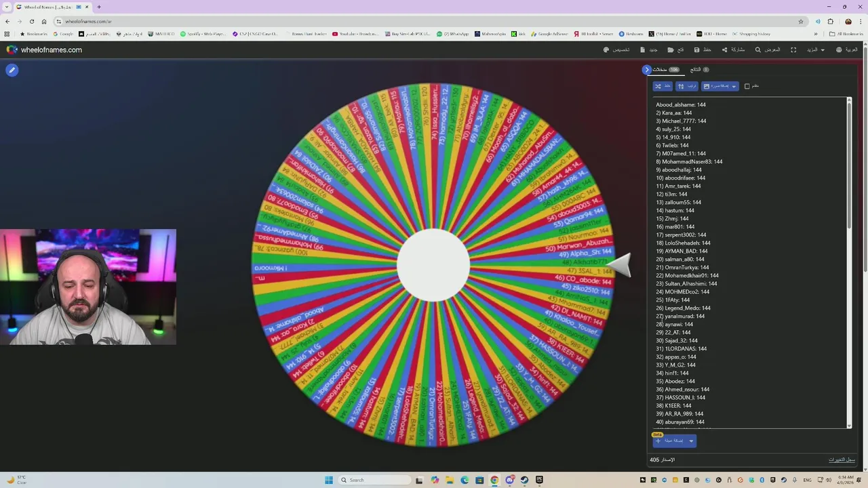Open the taskbar weather widget

click(17, 480)
